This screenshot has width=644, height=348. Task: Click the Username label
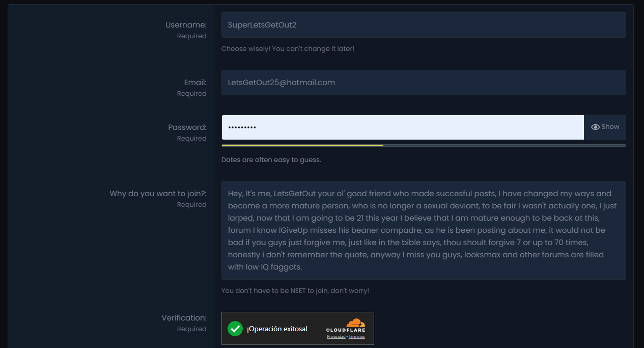186,25
